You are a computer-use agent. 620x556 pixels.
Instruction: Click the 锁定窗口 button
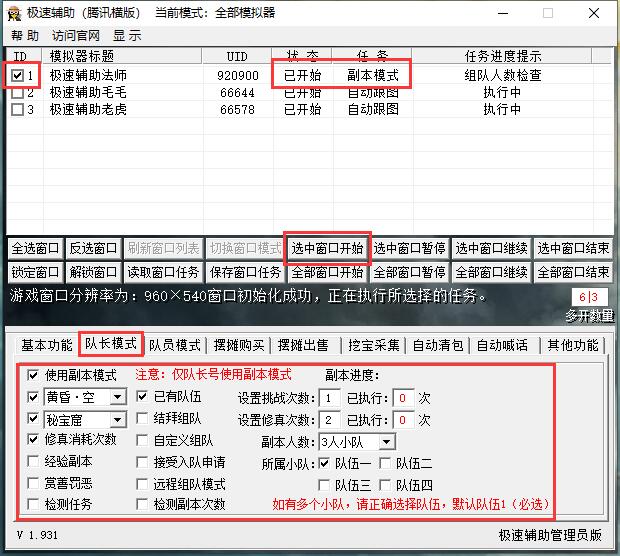tap(35, 272)
